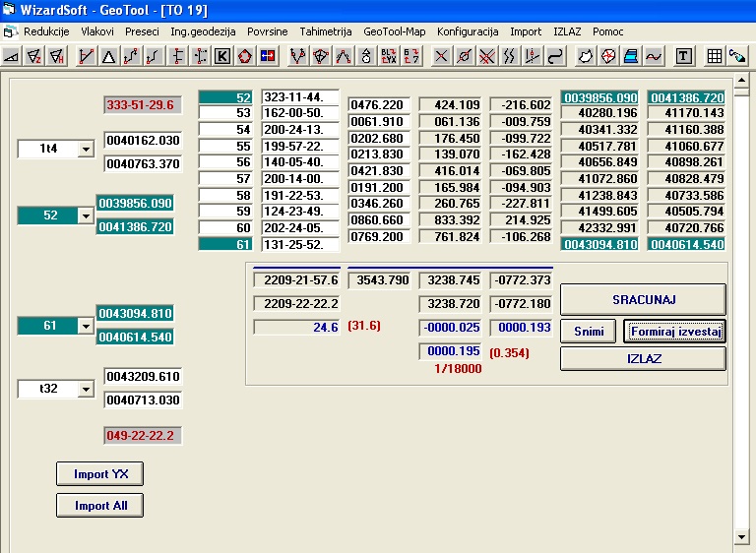Click the Formiraj izvestaj button
The height and width of the screenshot is (553, 756).
(x=674, y=332)
